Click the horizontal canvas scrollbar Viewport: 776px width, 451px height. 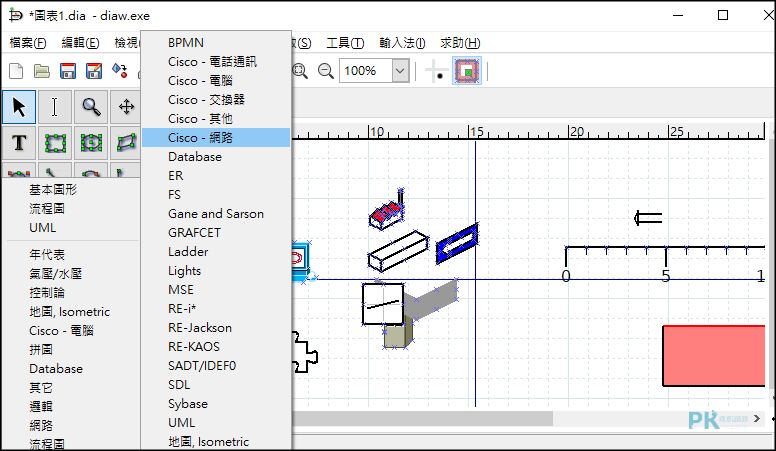coord(422,418)
